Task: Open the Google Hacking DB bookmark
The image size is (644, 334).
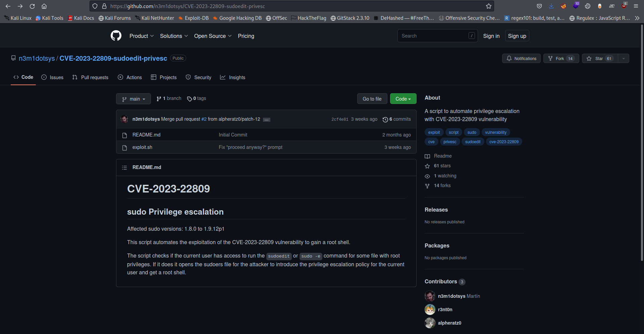Action: (237, 18)
